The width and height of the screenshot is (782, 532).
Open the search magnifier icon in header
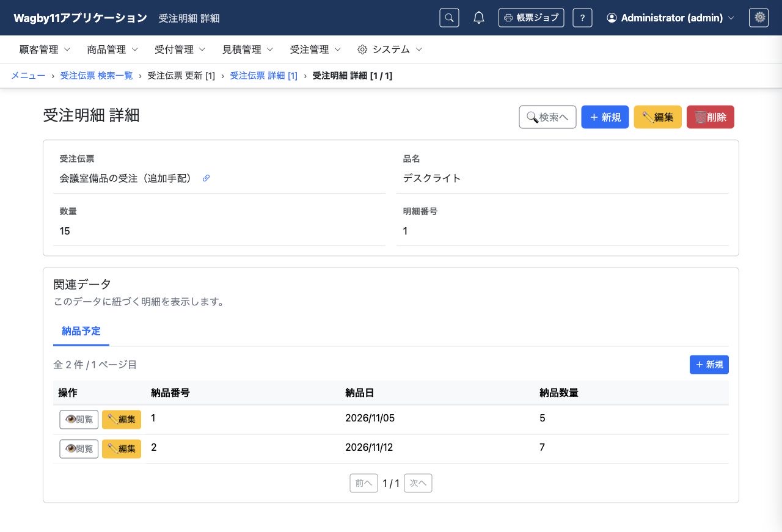pos(449,18)
